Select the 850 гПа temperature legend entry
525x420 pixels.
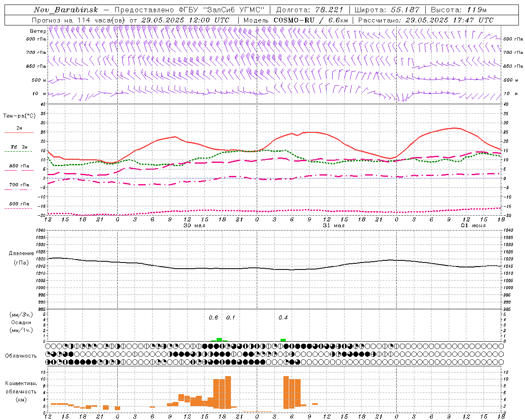tap(19, 168)
